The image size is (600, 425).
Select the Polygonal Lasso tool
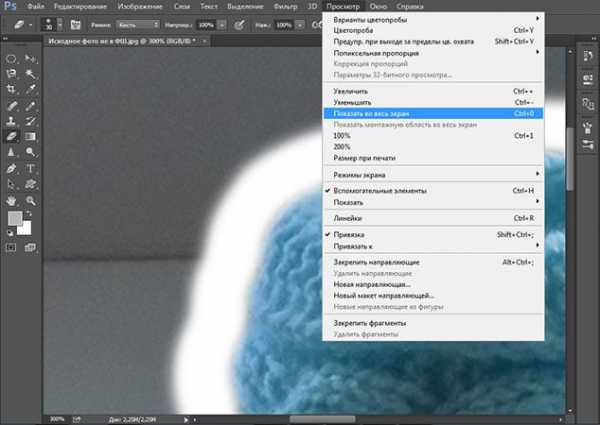[x=11, y=73]
